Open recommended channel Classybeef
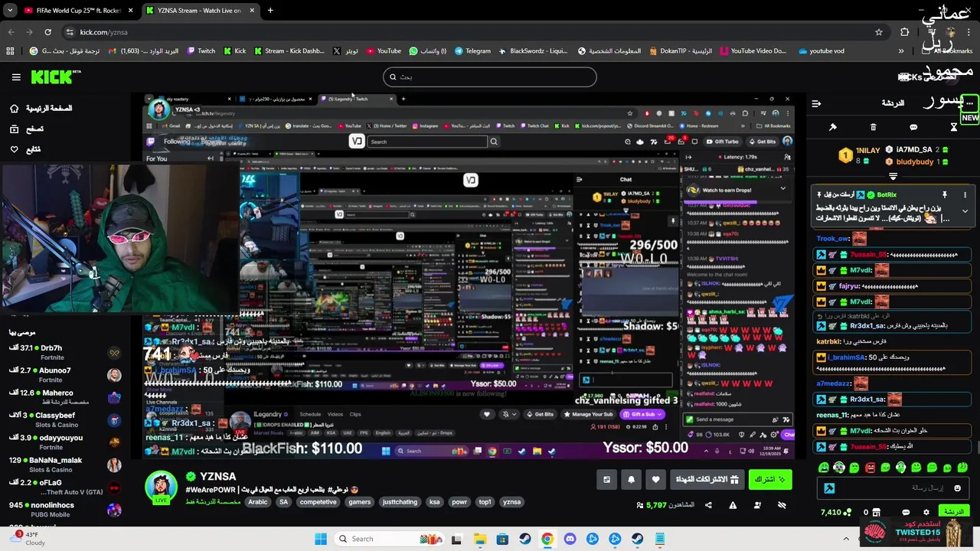 click(x=65, y=420)
